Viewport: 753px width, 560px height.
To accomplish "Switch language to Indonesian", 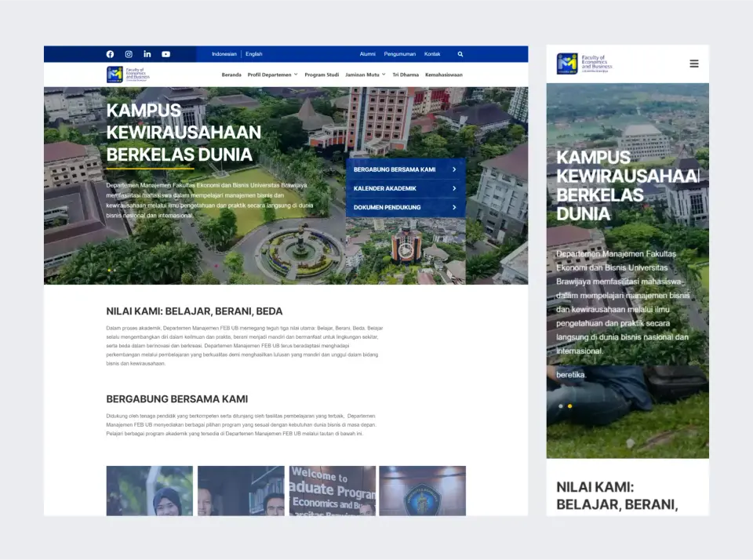I will point(224,54).
